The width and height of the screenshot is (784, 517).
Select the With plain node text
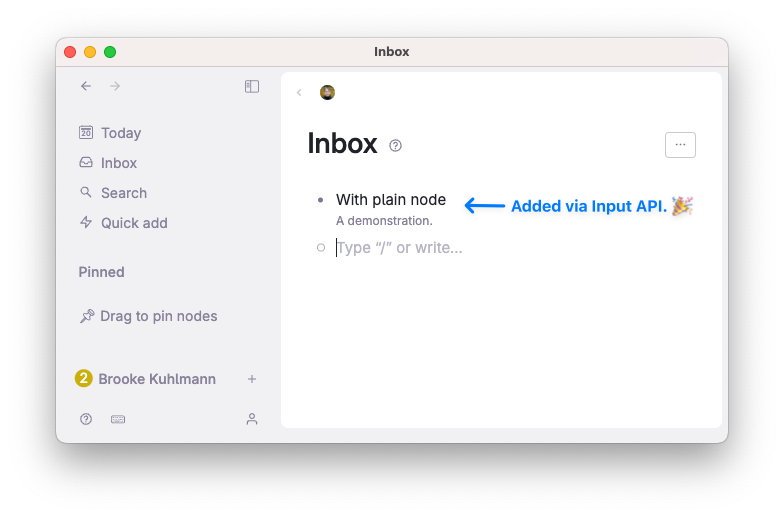tap(391, 200)
